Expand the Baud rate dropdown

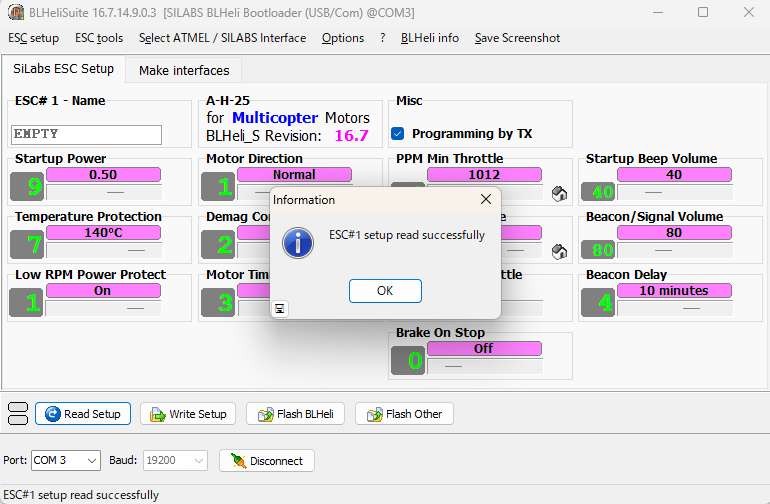click(x=198, y=460)
